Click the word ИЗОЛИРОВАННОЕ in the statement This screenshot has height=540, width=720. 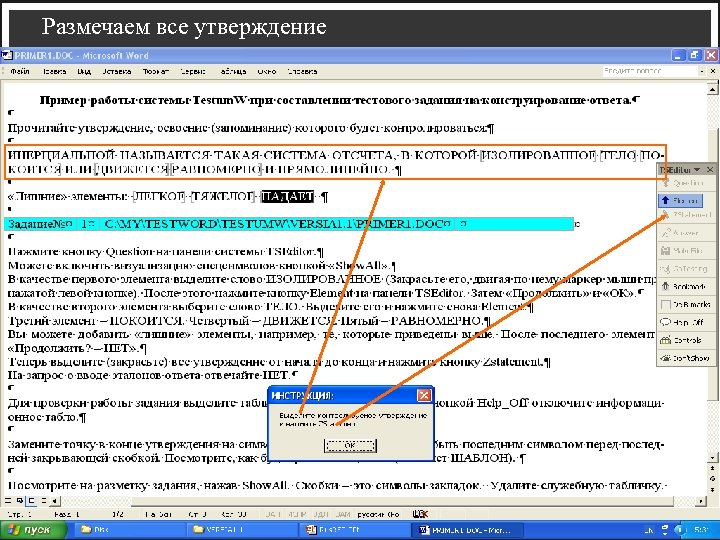coord(538,155)
